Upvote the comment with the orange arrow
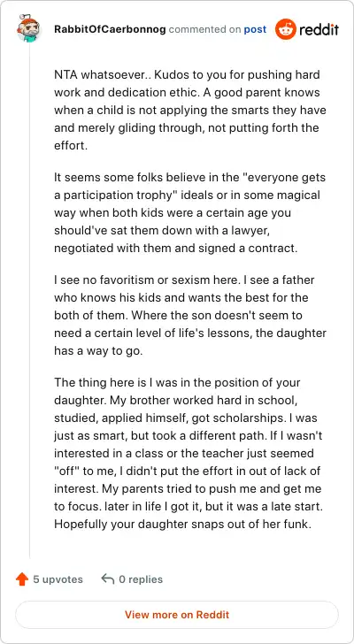The height and width of the screenshot is (644, 354). [22, 579]
